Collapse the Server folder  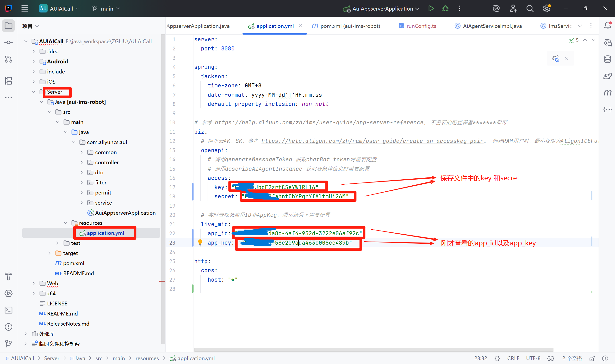coord(34,92)
